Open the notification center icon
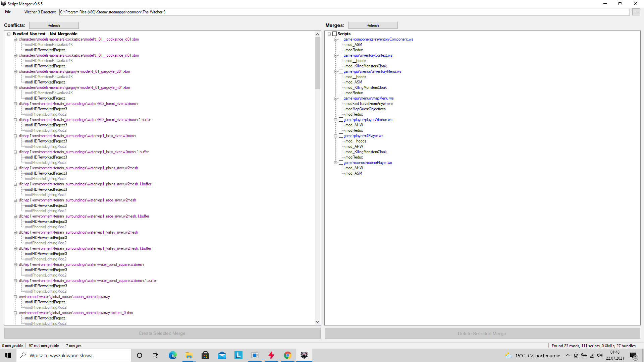 click(634, 356)
